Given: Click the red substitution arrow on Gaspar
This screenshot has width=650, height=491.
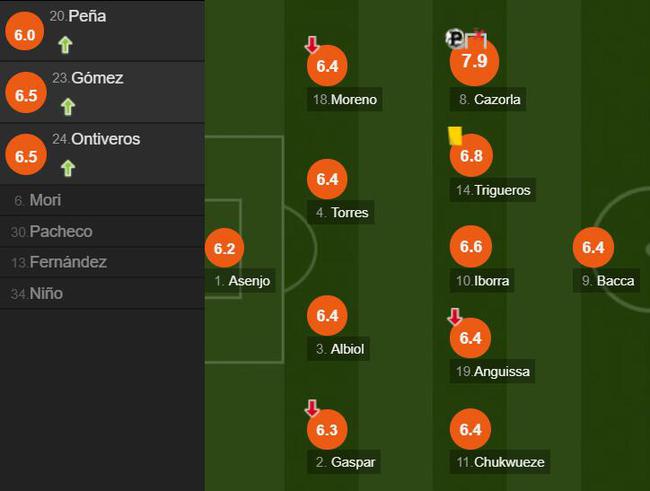Looking at the screenshot, I should [x=312, y=408].
